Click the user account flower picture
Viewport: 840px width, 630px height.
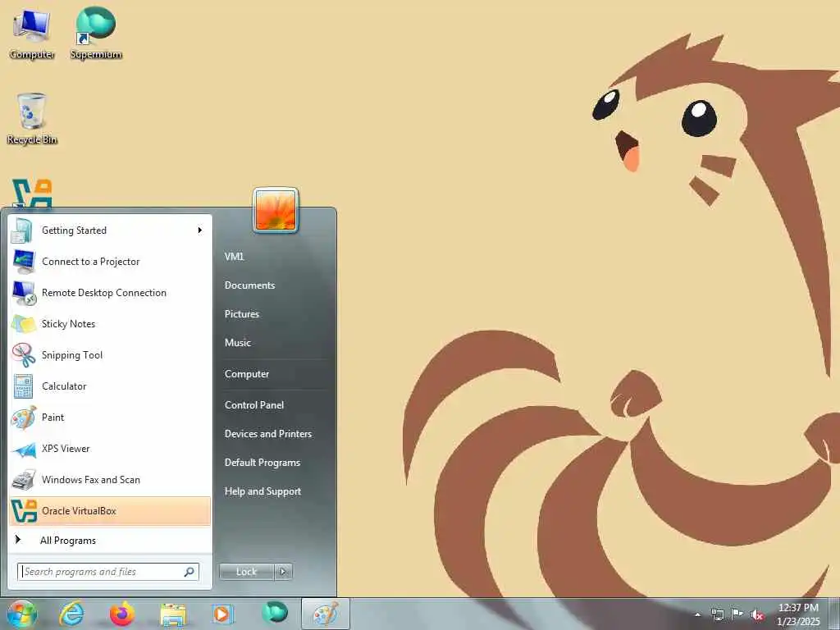coord(276,211)
